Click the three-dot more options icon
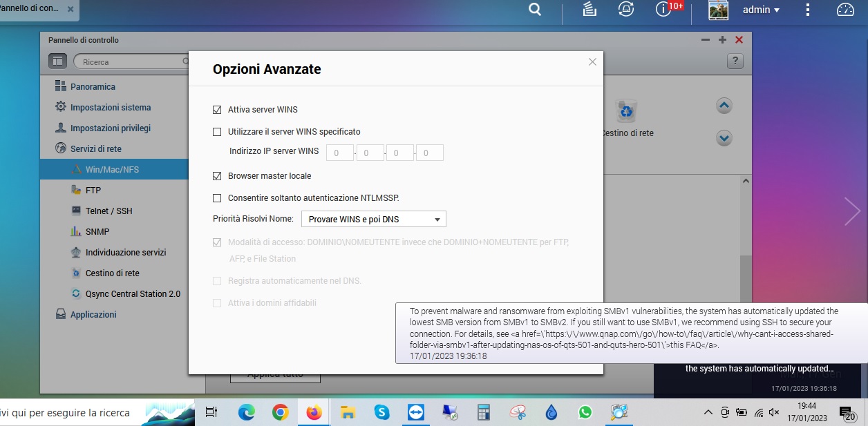 [809, 10]
